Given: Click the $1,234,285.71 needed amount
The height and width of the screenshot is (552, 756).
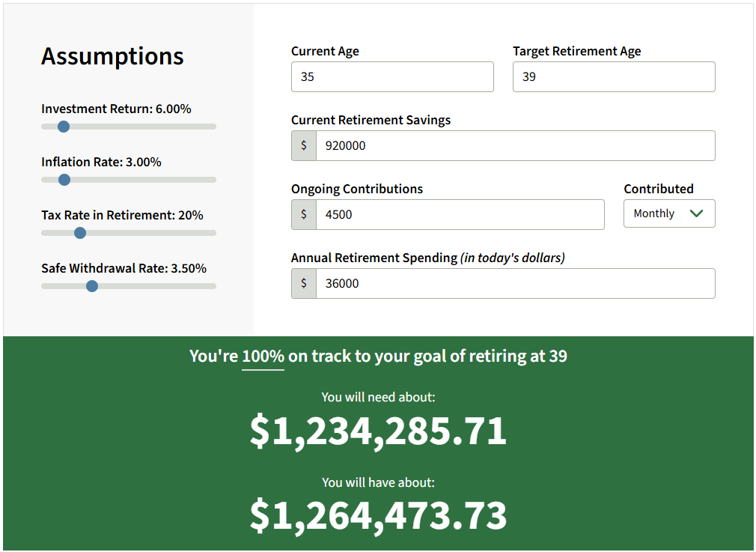Looking at the screenshot, I should (378, 431).
